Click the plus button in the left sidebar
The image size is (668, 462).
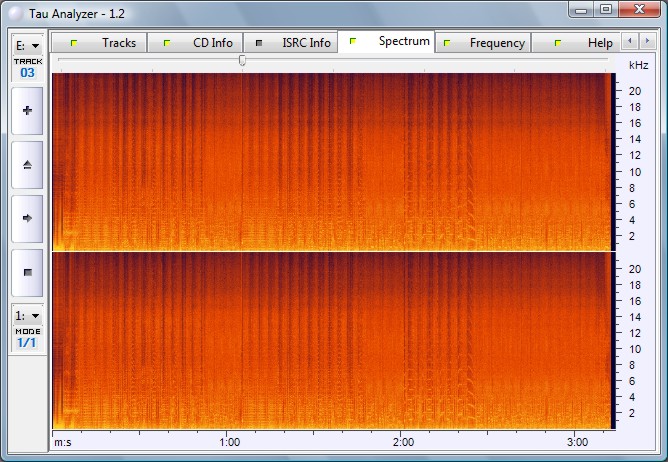tap(27, 110)
